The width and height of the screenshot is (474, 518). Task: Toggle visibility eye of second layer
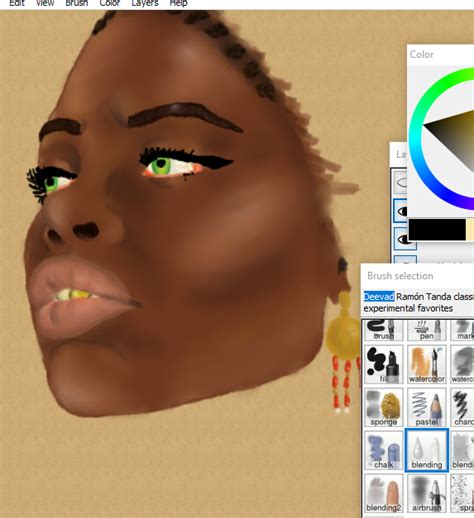(x=402, y=239)
